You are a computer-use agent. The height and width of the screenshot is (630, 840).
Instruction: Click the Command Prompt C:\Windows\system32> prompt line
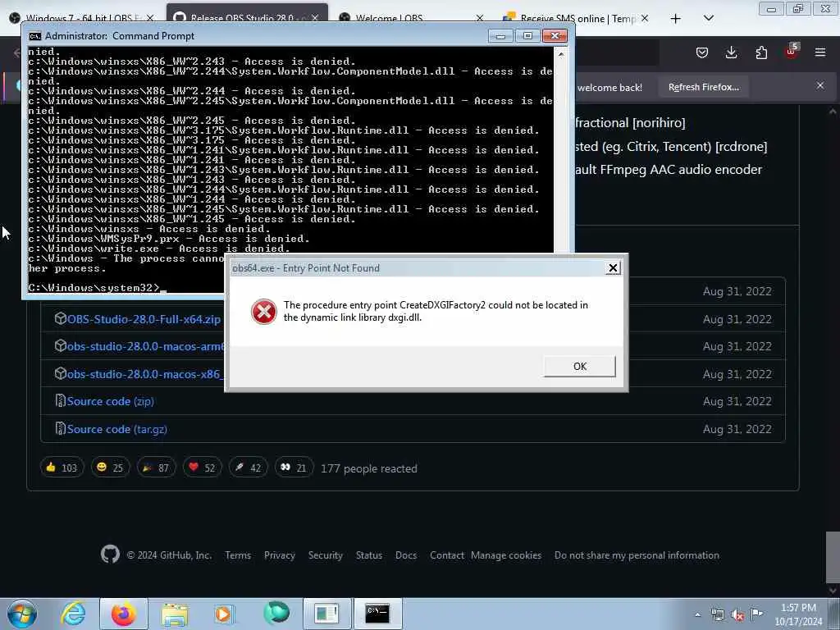(x=97, y=288)
